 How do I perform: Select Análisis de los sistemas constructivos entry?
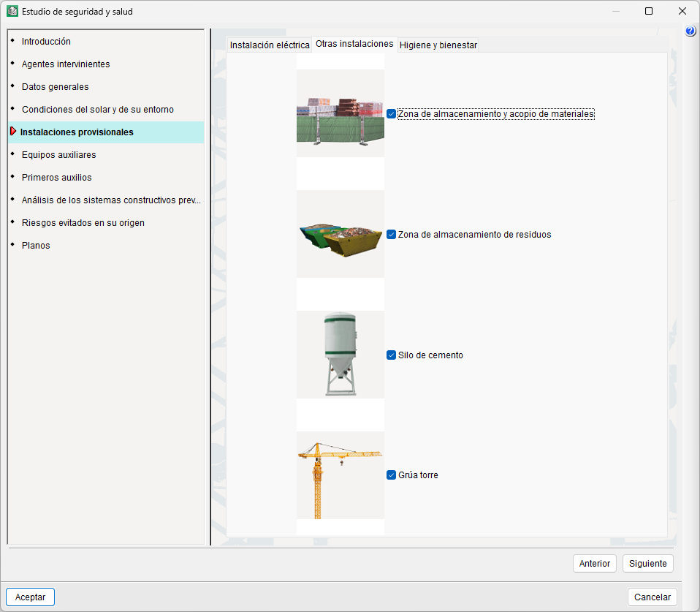106,200
